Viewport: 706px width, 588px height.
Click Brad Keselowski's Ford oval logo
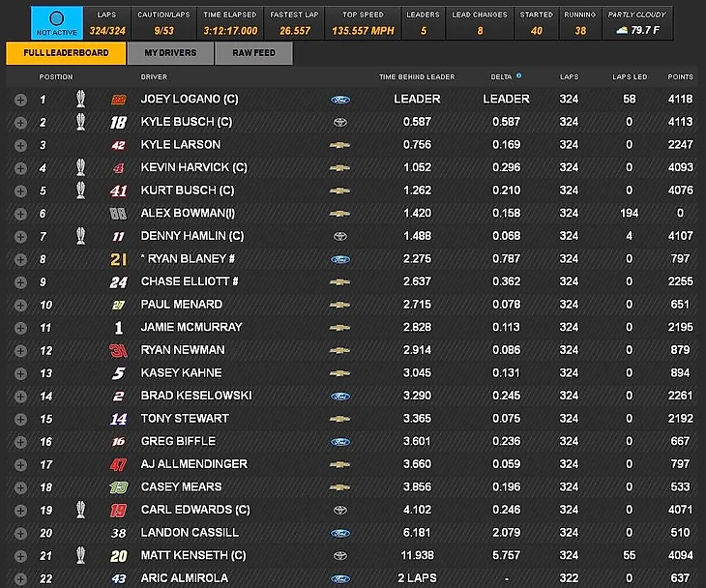[339, 396]
